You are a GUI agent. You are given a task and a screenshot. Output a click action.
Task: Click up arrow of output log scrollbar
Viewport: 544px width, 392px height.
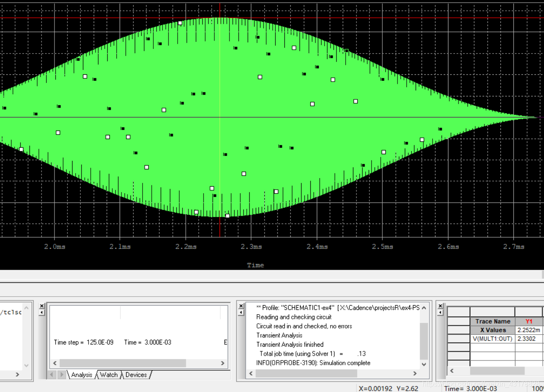(x=424, y=308)
